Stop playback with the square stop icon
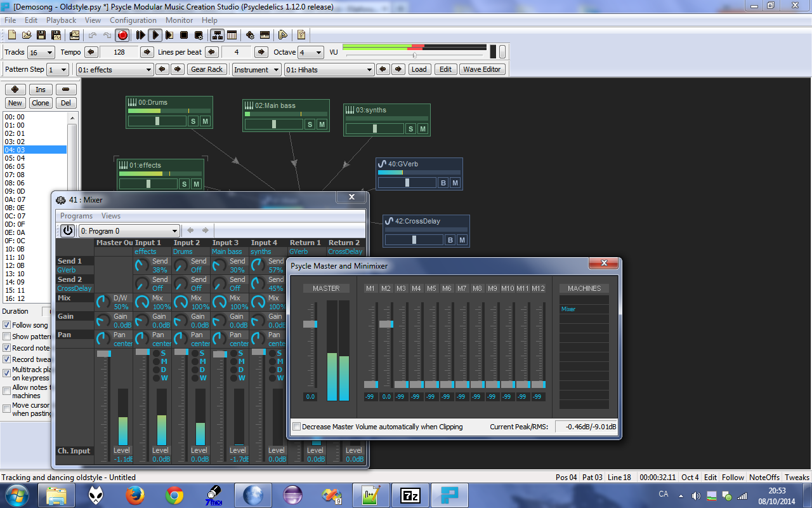This screenshot has height=508, width=812. [184, 35]
